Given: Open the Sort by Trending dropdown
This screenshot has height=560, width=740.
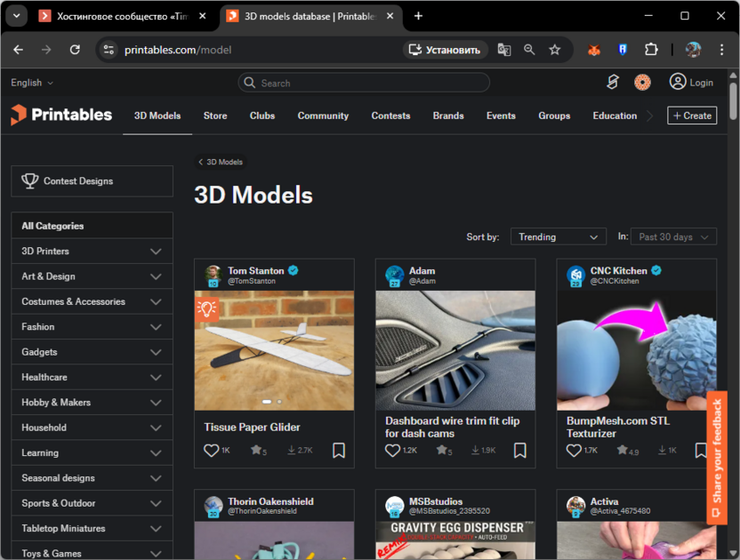Looking at the screenshot, I should pos(558,236).
